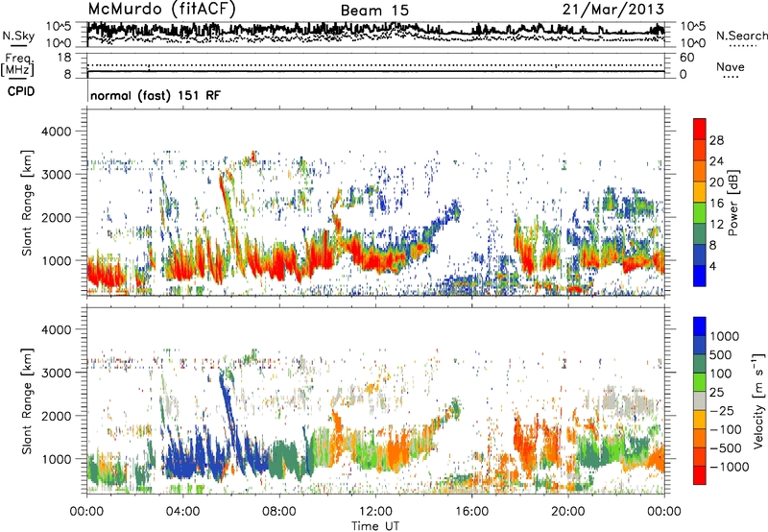Select the normal (fast) 151 RF text

[156, 95]
